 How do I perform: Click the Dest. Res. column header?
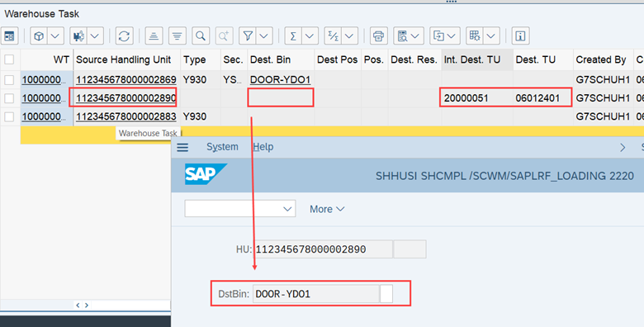(x=414, y=59)
